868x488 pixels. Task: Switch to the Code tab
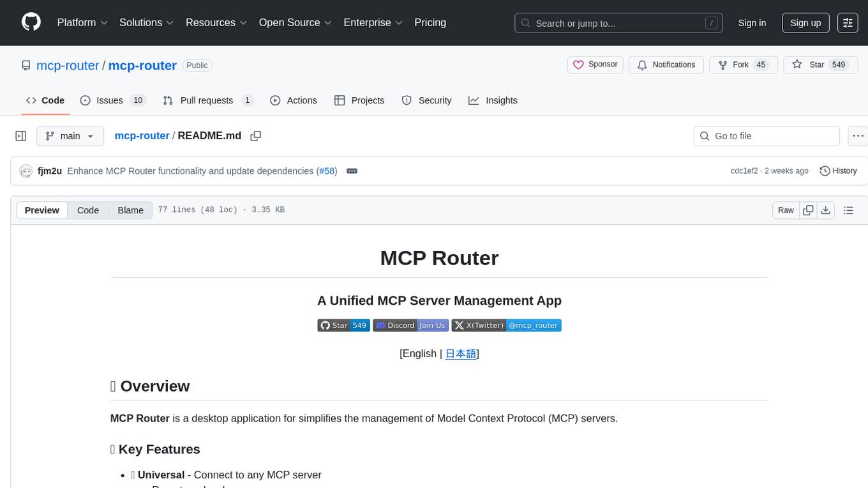point(45,100)
